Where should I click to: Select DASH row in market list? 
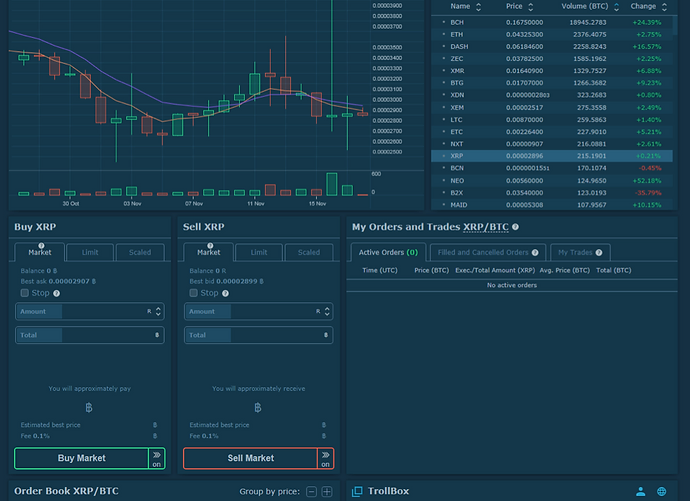point(552,47)
